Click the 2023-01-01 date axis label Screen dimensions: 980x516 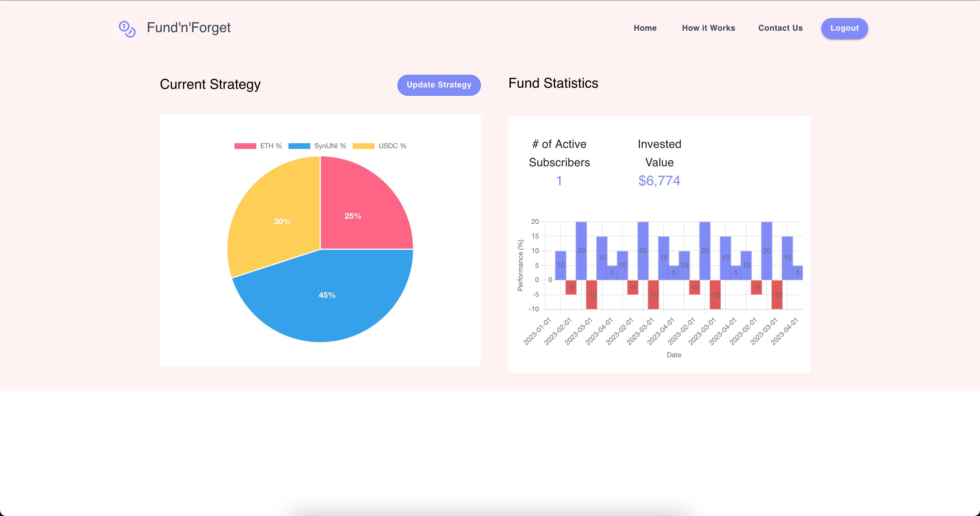point(537,331)
